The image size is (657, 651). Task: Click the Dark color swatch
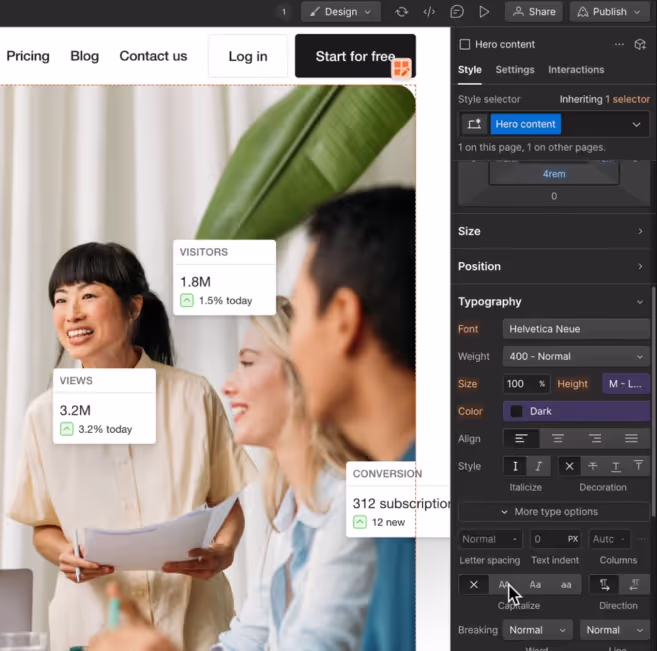tap(516, 411)
